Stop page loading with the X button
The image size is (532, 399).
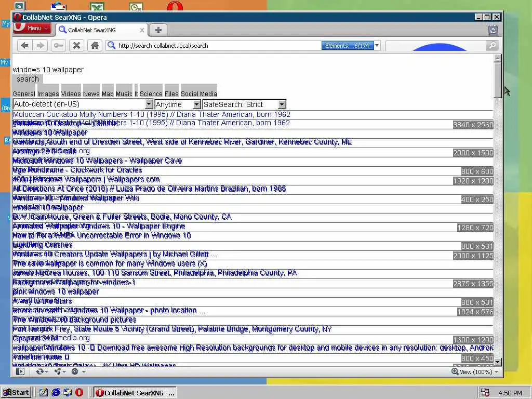point(77,46)
